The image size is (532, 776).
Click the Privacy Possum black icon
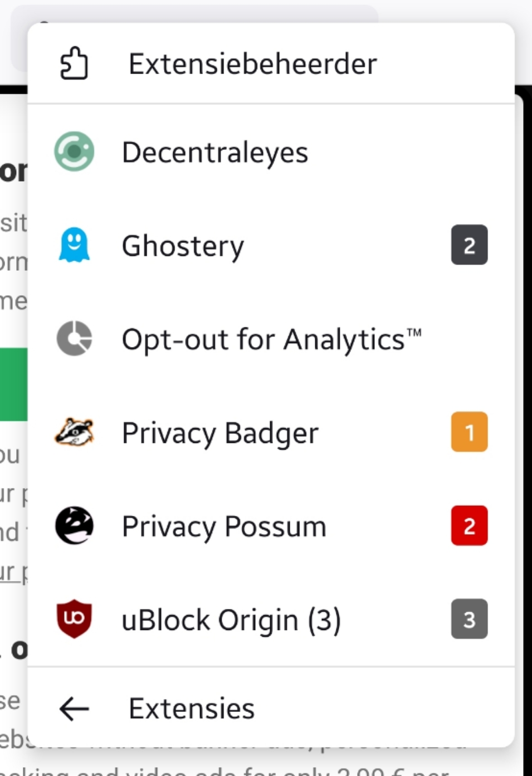click(74, 525)
